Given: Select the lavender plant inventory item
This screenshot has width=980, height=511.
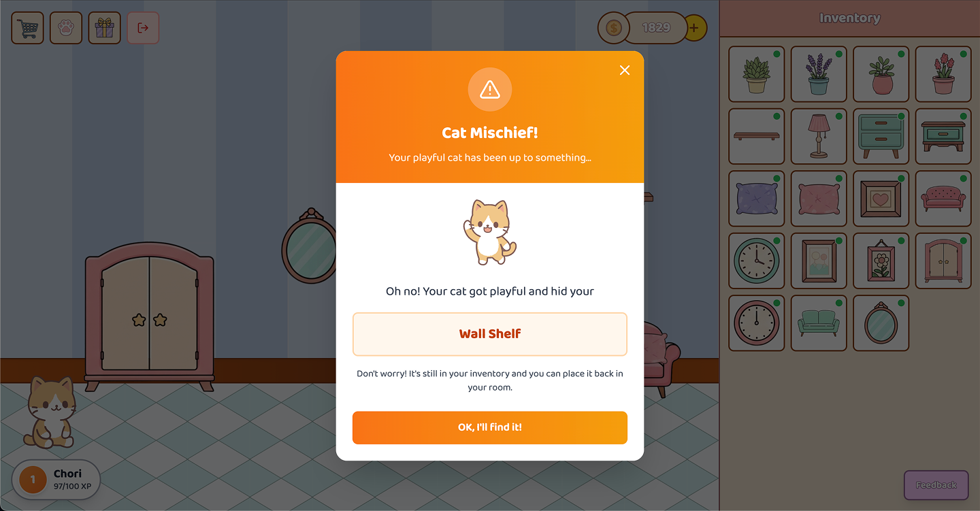Looking at the screenshot, I should [x=819, y=74].
